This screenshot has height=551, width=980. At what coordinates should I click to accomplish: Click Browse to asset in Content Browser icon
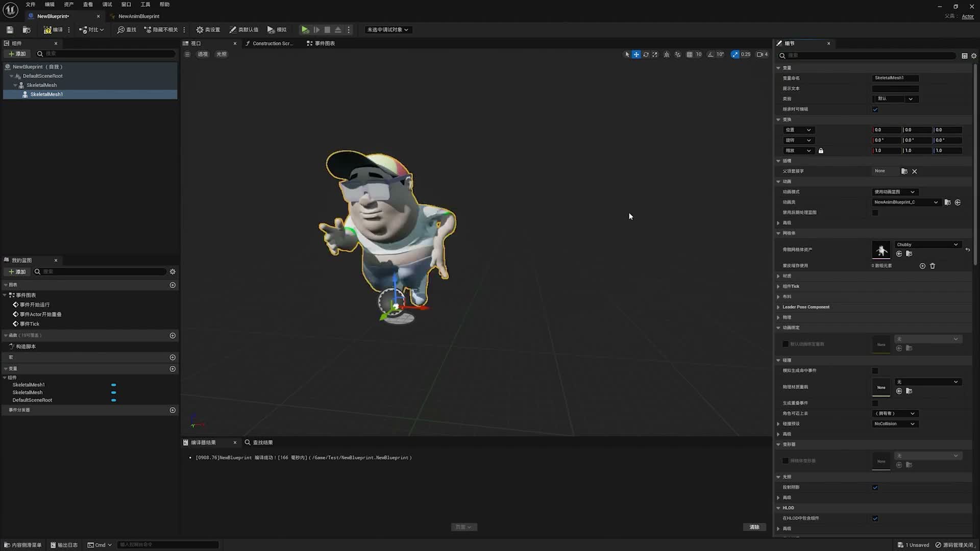tap(27, 30)
